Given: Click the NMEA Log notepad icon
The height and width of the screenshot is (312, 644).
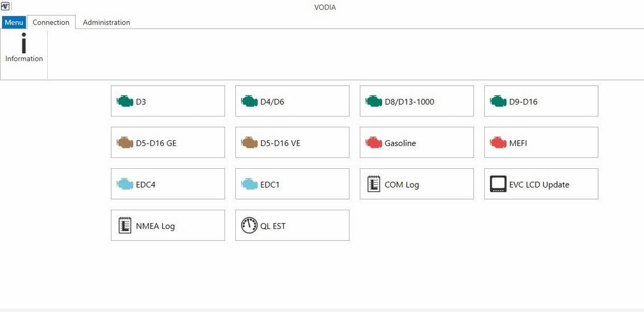Looking at the screenshot, I should (125, 226).
